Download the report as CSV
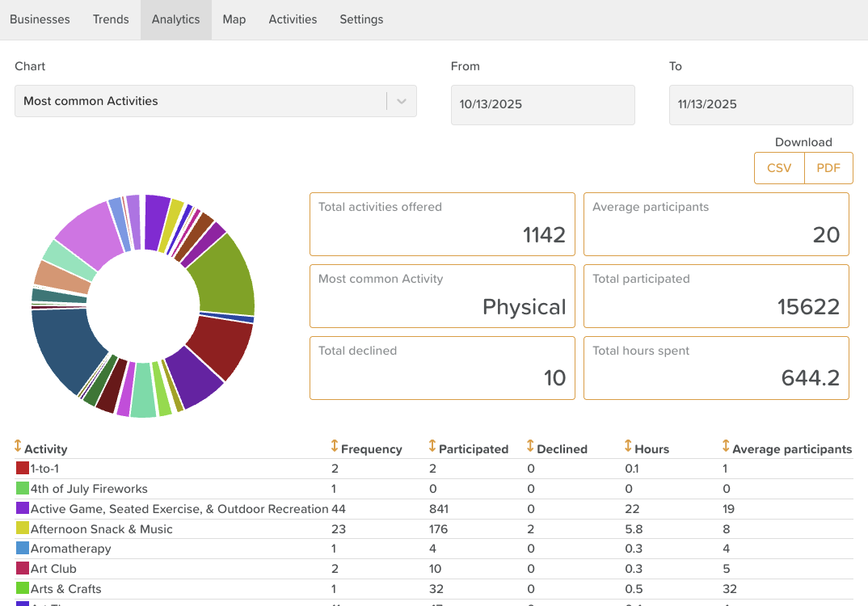Screen dimensions: 868x606 coord(779,168)
